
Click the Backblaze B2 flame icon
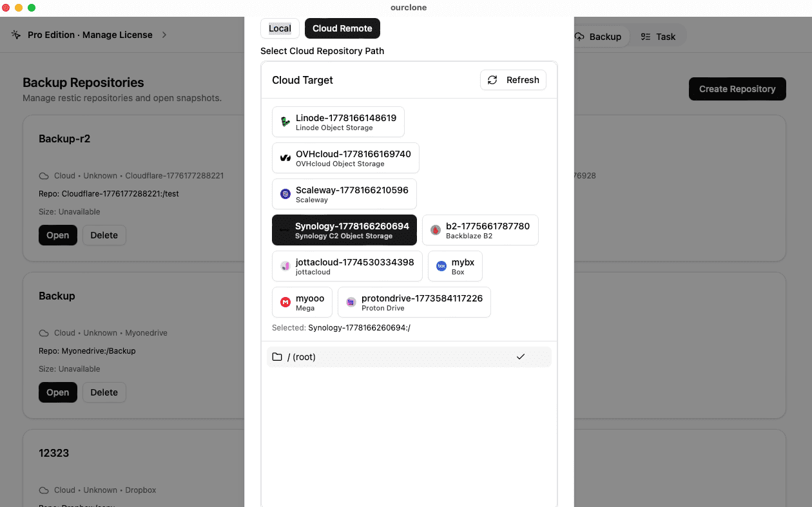pyautogui.click(x=436, y=230)
